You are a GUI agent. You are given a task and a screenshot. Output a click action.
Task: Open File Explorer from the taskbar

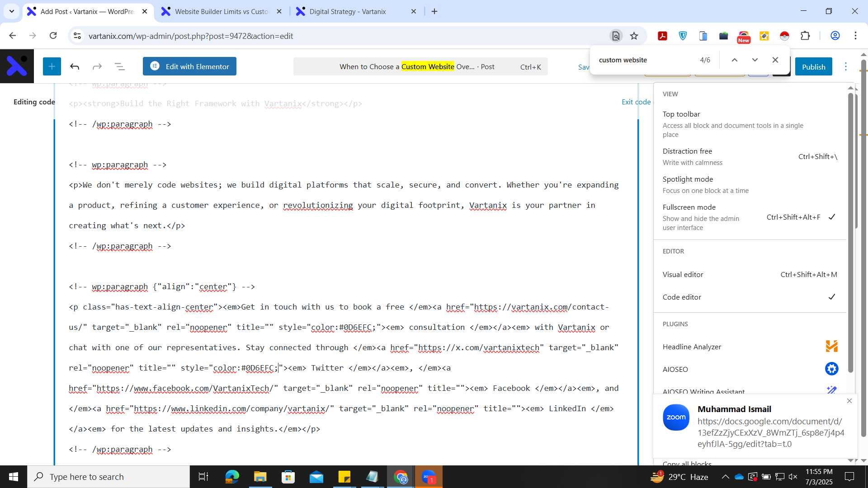tap(260, 477)
